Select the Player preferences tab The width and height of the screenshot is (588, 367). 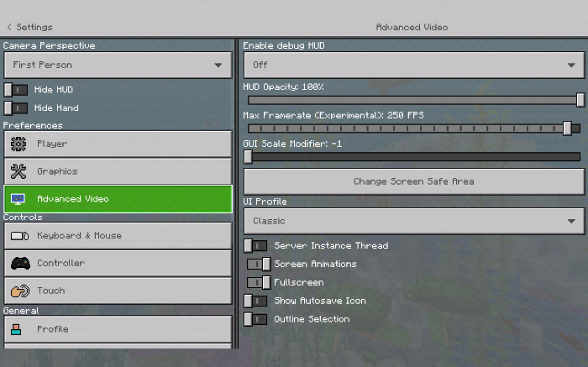click(118, 144)
